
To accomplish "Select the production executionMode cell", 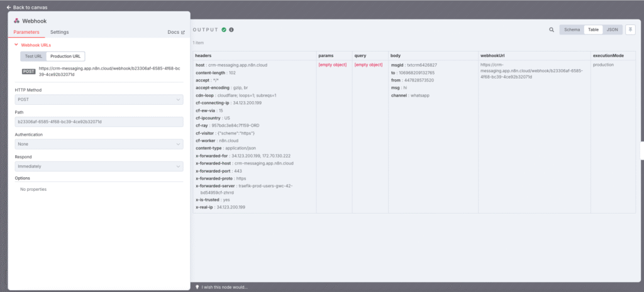I will [x=603, y=65].
